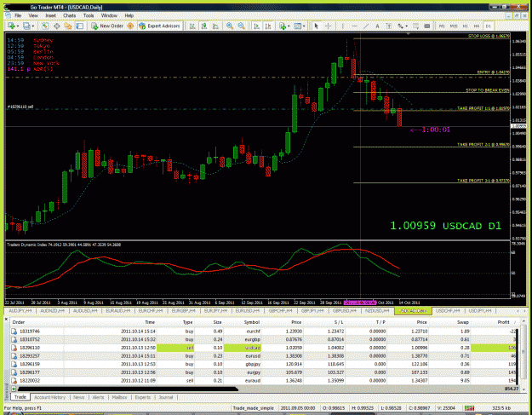Viewport: 532px width, 415px height.
Task: Open the Templates icon
Action: tap(298, 26)
